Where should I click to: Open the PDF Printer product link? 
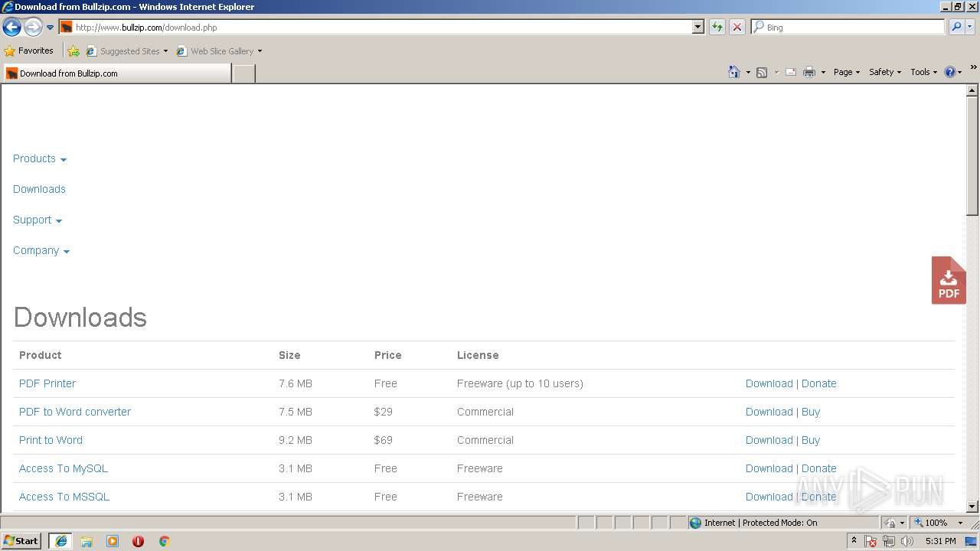tap(47, 383)
